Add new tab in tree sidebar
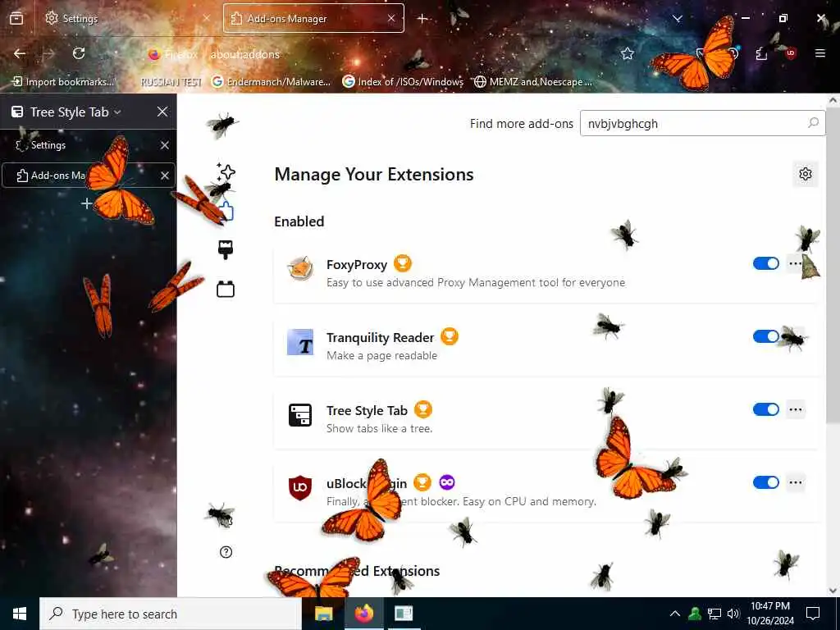The width and height of the screenshot is (840, 630). point(86,203)
